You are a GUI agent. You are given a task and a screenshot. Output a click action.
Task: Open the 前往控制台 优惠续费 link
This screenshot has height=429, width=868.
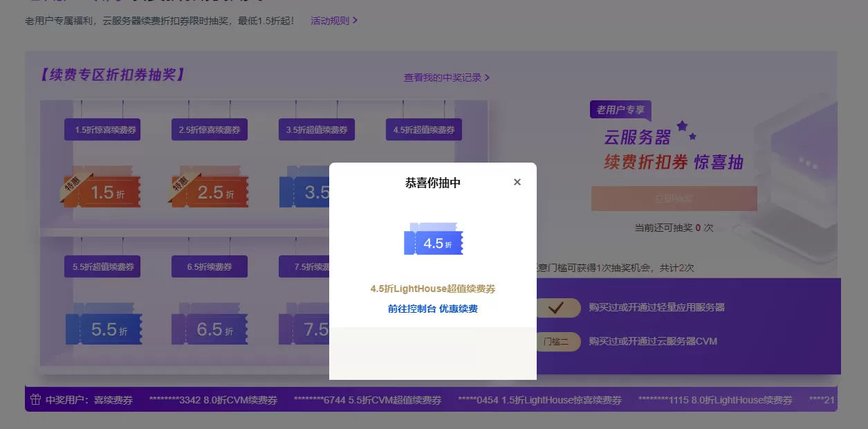[432, 309]
